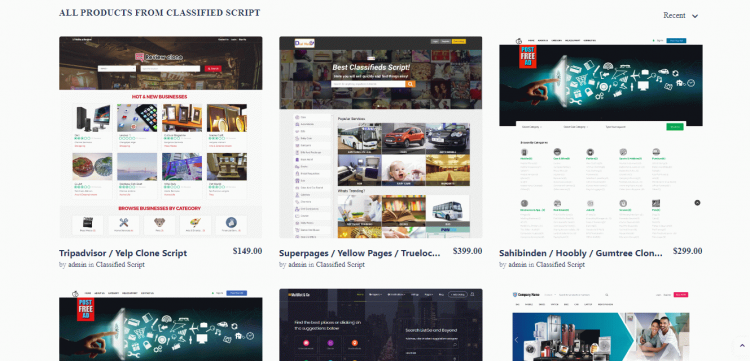Open Sahibinden / Hoobly / Gumtree Clone title
750x361 pixels.
pyautogui.click(x=581, y=253)
